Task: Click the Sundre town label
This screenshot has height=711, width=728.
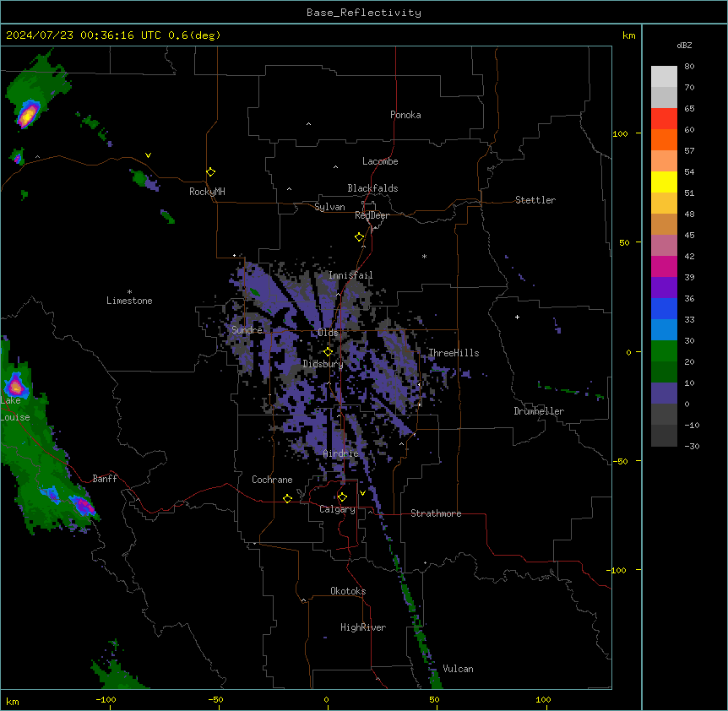Action: point(247,330)
